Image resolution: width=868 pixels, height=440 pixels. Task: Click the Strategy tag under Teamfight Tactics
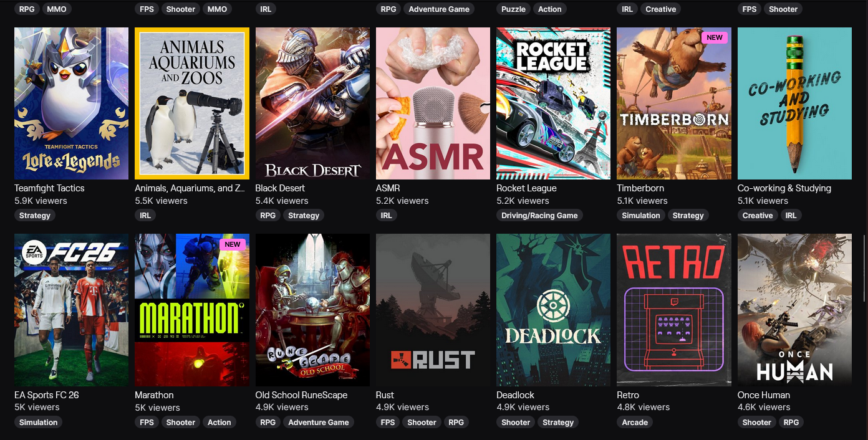coord(35,216)
